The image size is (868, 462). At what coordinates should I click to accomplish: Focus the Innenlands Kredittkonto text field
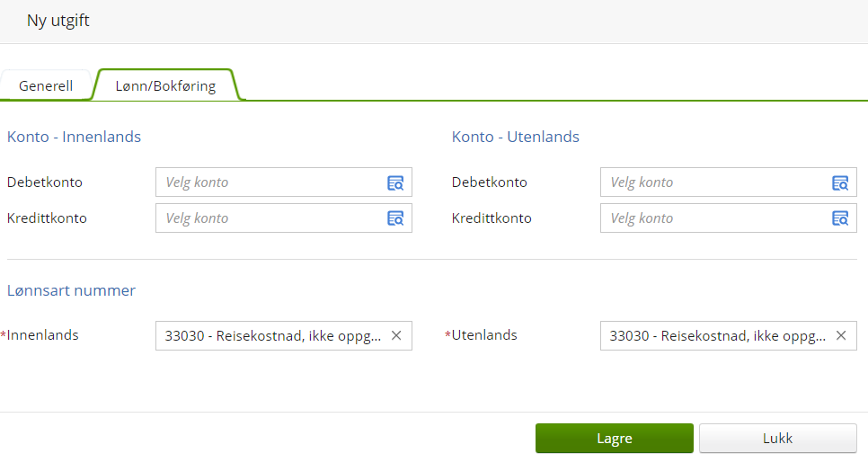pos(270,218)
